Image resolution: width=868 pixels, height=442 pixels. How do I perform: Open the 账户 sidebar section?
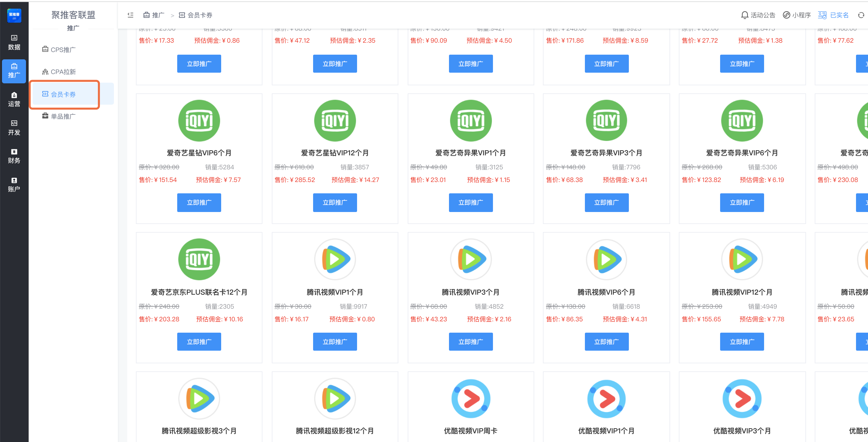tap(14, 185)
